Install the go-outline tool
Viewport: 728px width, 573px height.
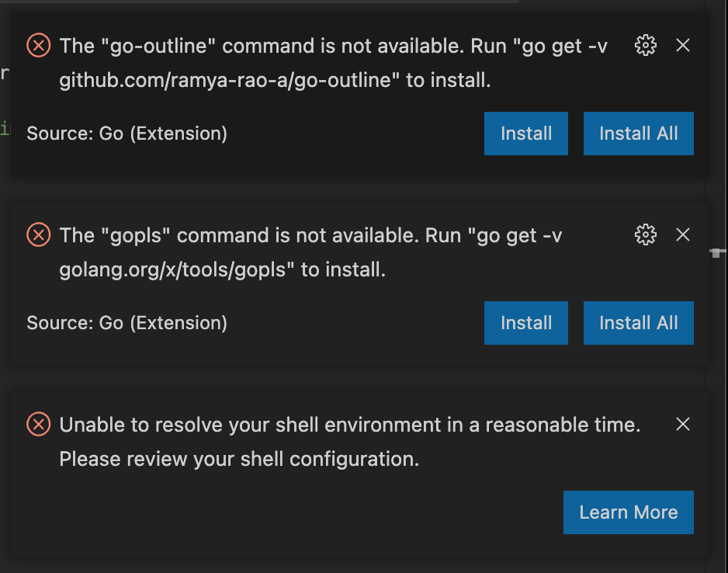525,133
